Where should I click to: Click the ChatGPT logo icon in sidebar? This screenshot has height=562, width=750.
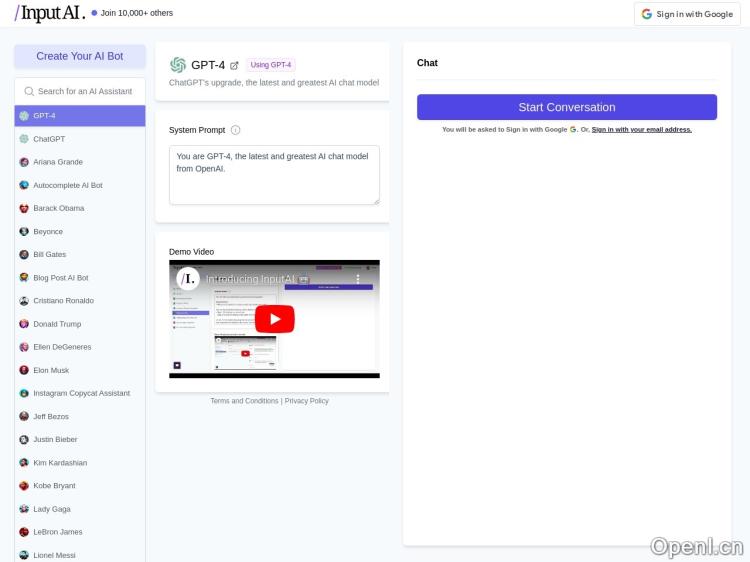tap(24, 139)
